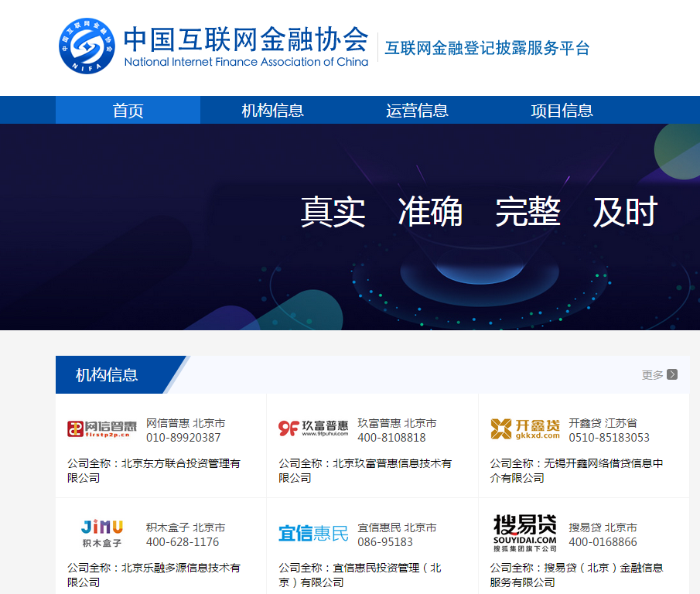Open the 网信普惠 logo thumbnail
The image size is (700, 594).
(x=102, y=429)
